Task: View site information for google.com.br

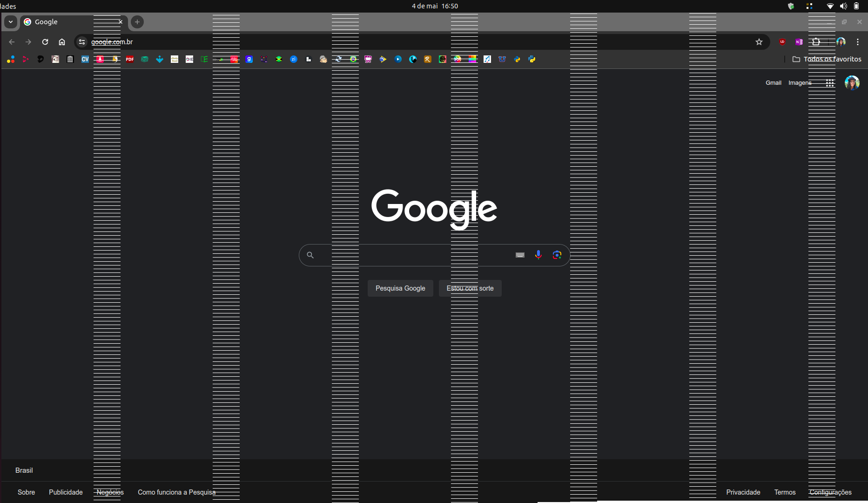Action: pyautogui.click(x=82, y=42)
